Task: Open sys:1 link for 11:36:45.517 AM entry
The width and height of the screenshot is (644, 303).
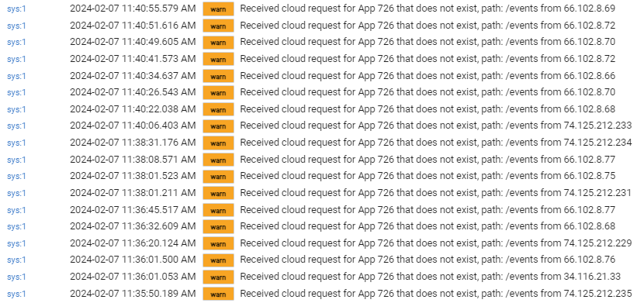Action: point(16,210)
